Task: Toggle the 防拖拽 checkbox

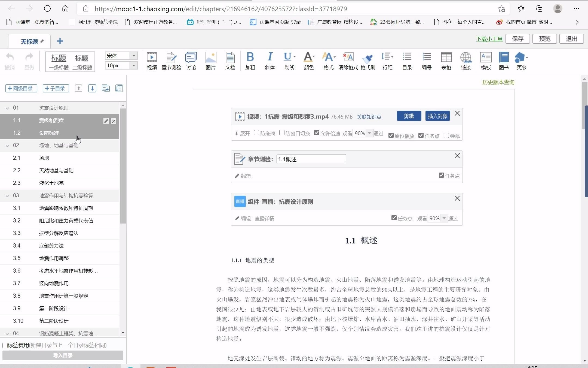Action: pos(256,133)
